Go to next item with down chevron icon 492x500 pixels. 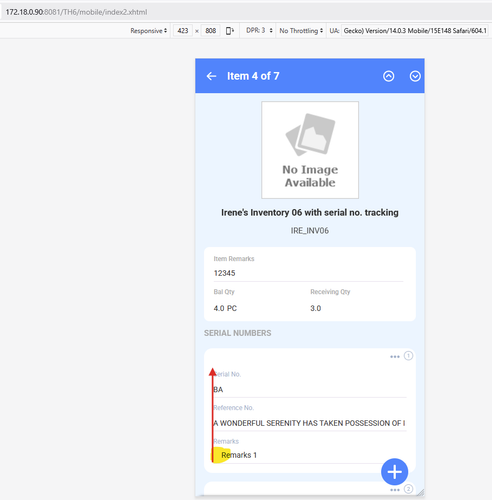415,76
